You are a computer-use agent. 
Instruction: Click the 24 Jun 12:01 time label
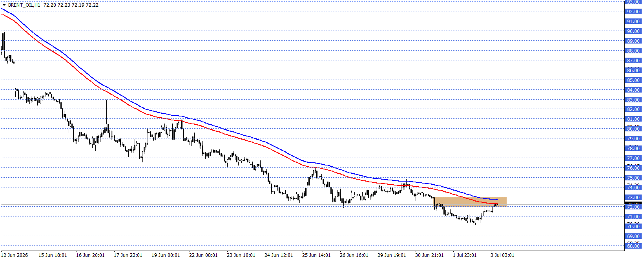279,255
